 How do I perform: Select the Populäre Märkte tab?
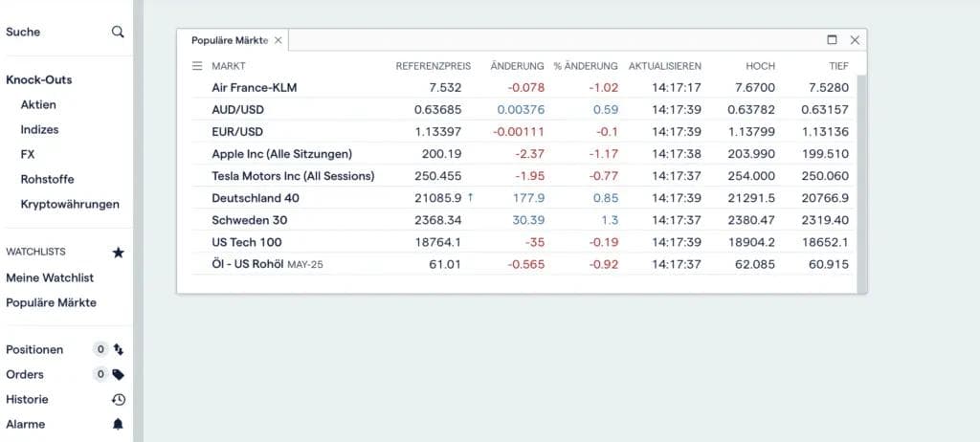click(230, 40)
